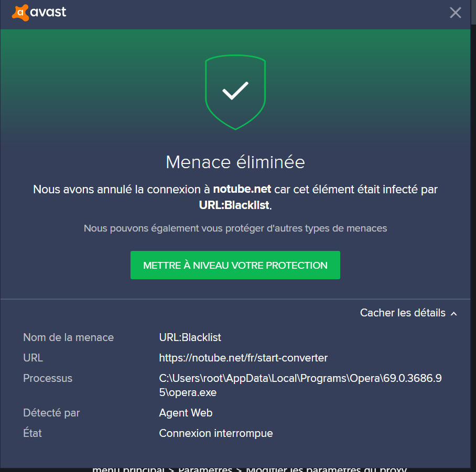Click the notube.net start-converter URL value
The height and width of the screenshot is (472, 476).
pos(243,358)
